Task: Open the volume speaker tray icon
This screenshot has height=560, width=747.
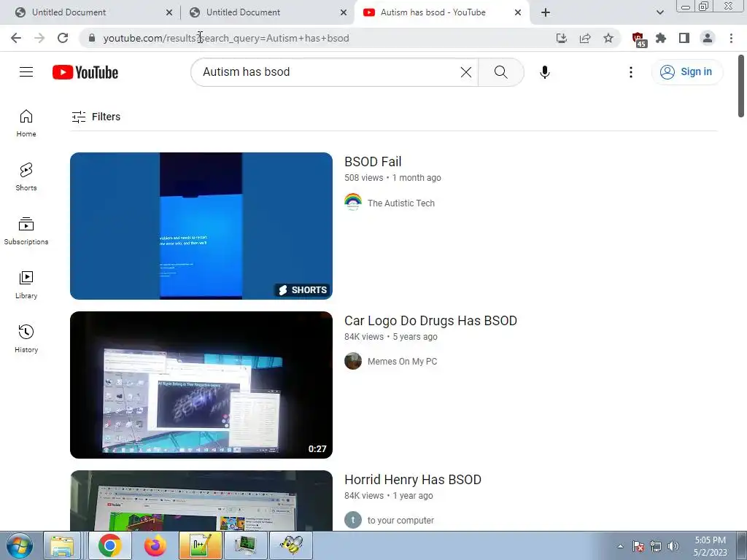Action: click(x=673, y=546)
